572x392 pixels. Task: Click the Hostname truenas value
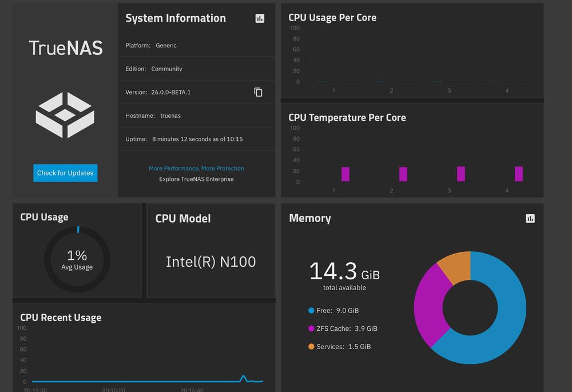point(170,116)
